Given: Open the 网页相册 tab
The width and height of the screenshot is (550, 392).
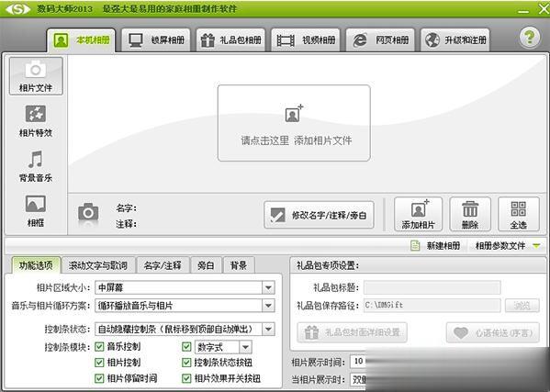Looking at the screenshot, I should click(380, 40).
